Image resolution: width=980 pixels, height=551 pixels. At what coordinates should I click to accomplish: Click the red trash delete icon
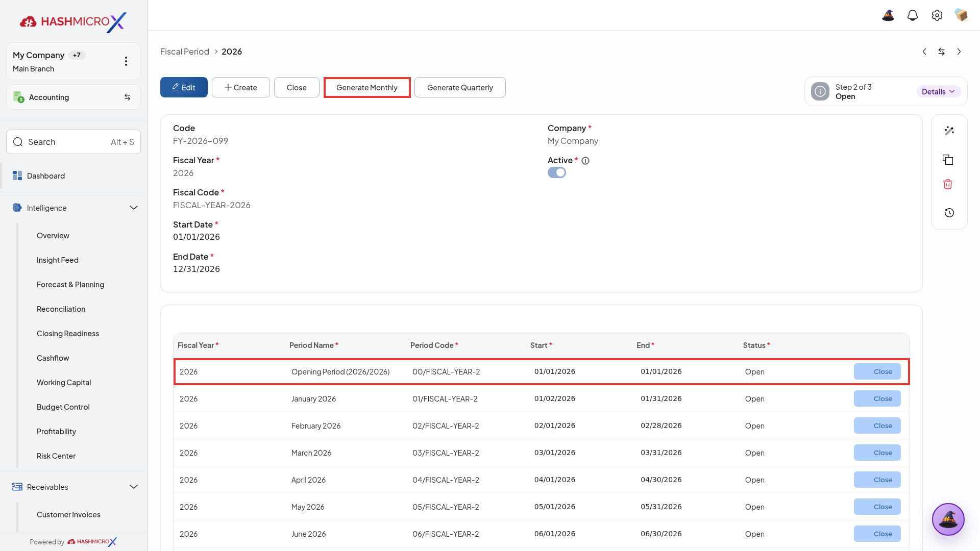948,184
